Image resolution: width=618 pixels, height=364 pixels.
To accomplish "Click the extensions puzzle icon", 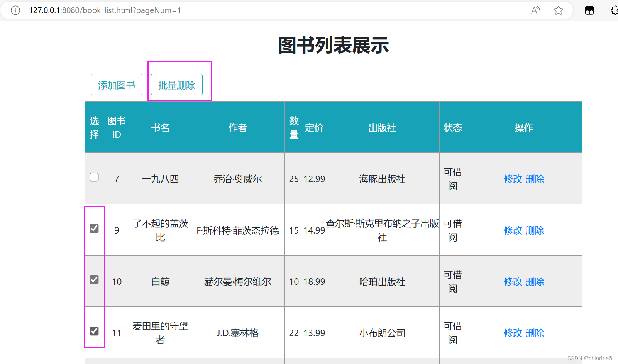I will click(614, 10).
